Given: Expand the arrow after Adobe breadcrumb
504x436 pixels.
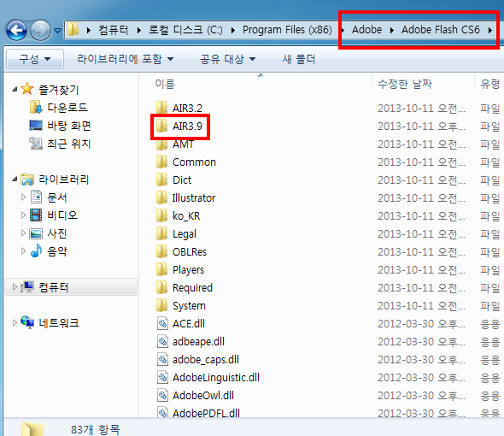Looking at the screenshot, I should 392,30.
